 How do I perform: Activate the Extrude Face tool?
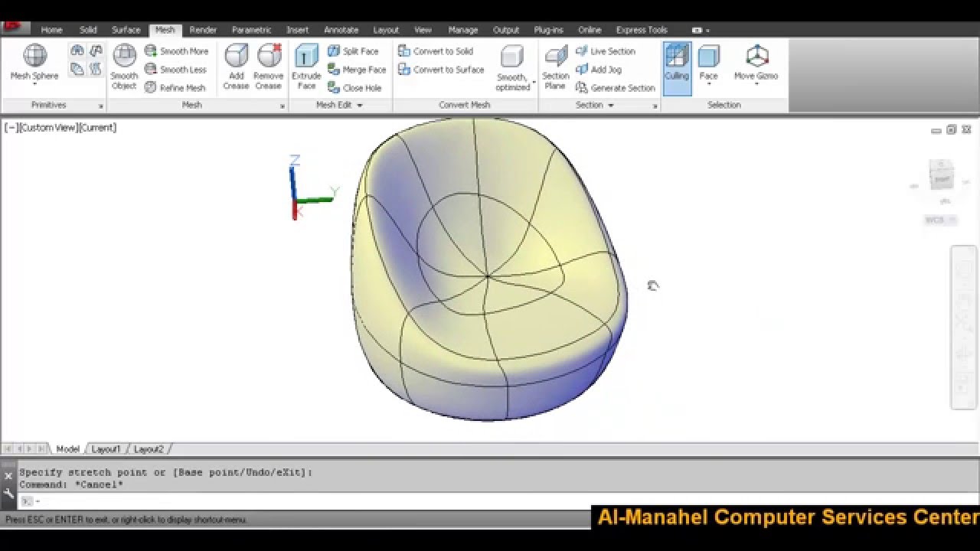(x=306, y=67)
